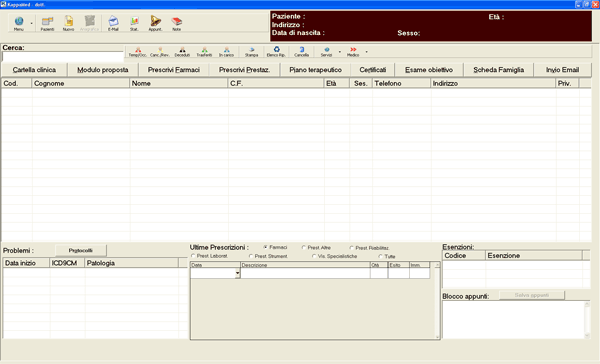
Task: Open the Cartella clinica tab
Action: [34, 70]
